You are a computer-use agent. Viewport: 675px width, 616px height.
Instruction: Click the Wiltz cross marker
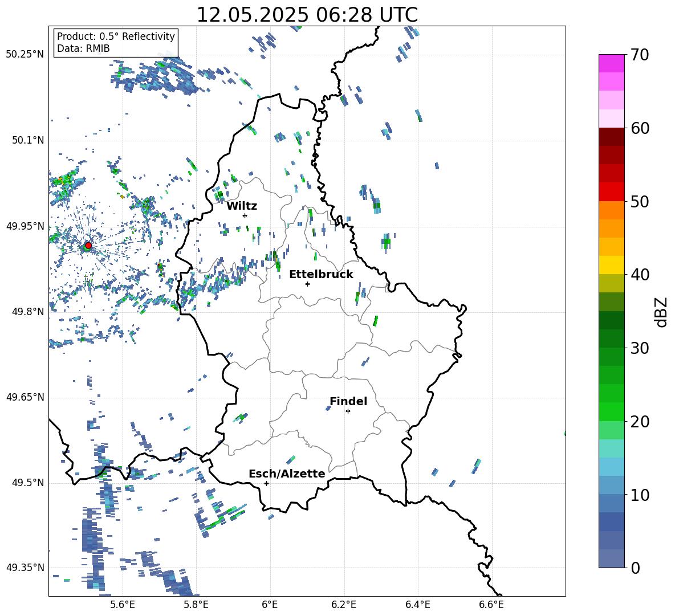click(x=245, y=215)
